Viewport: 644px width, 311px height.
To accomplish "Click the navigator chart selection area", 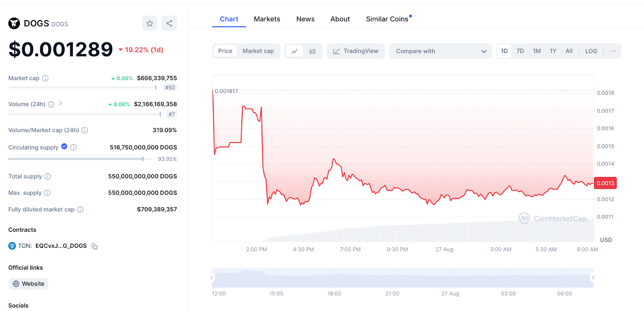I will (x=402, y=278).
